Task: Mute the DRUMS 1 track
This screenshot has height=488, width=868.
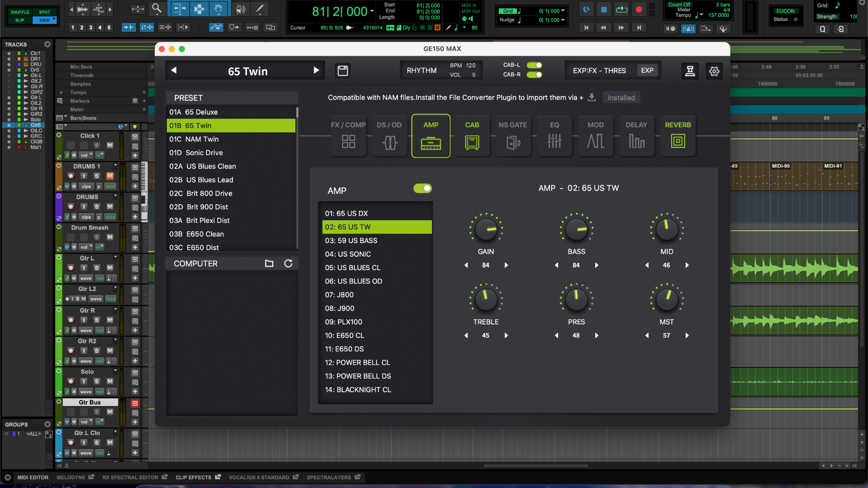Action: pos(110,176)
